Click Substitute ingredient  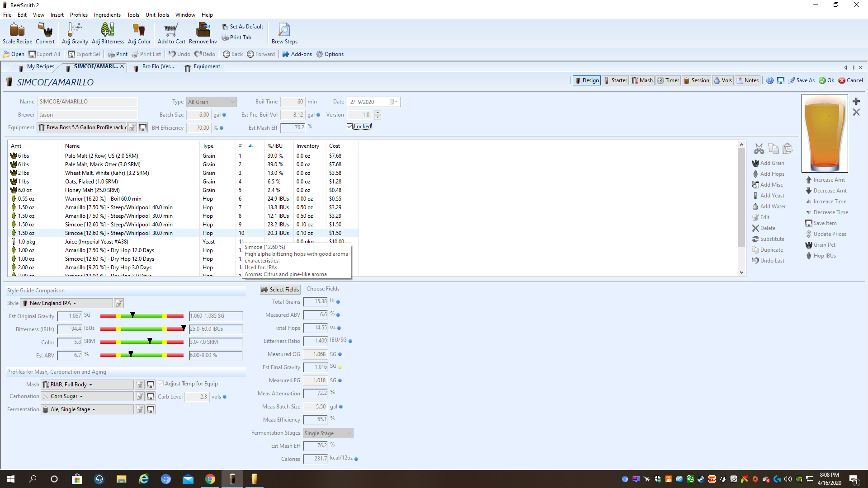pos(768,239)
